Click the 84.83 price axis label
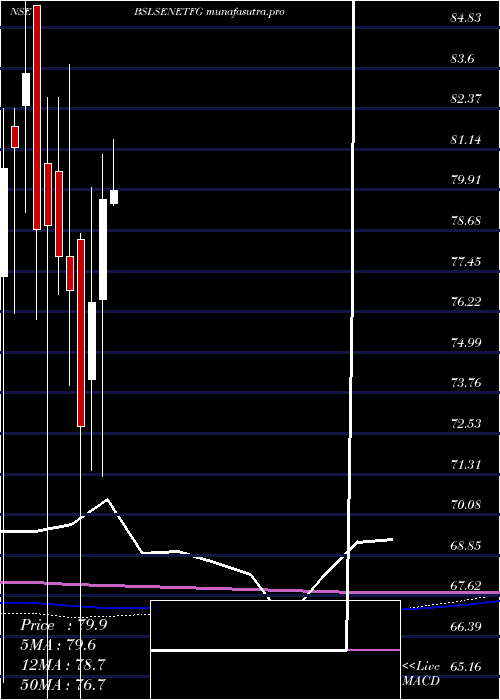This screenshot has width=500, height=700. [x=466, y=18]
